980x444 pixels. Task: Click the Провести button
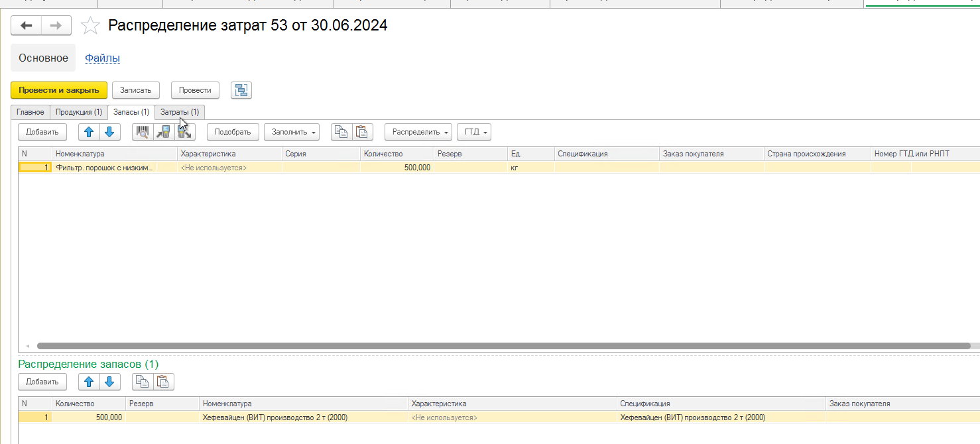point(195,90)
